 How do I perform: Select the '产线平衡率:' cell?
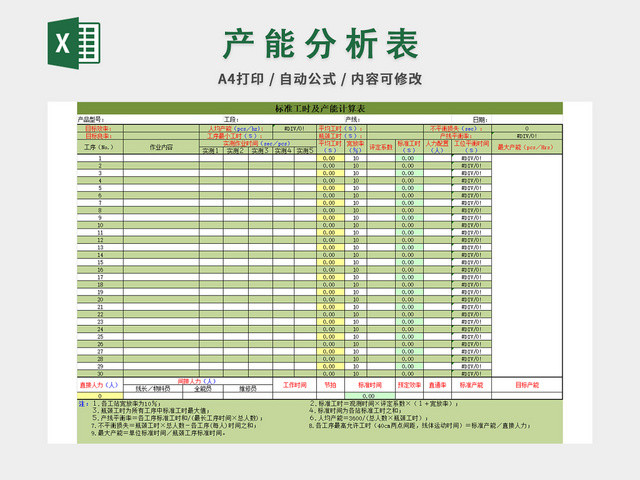pos(458,136)
